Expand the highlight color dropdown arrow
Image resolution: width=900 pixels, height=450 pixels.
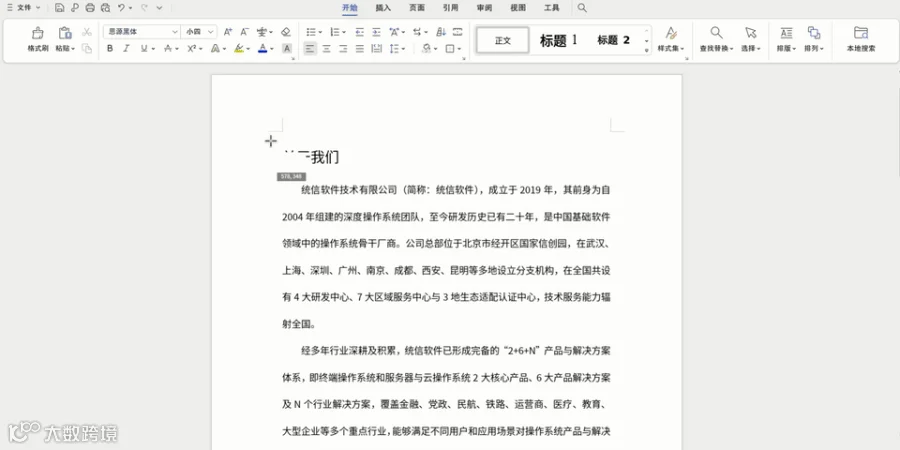pos(248,49)
